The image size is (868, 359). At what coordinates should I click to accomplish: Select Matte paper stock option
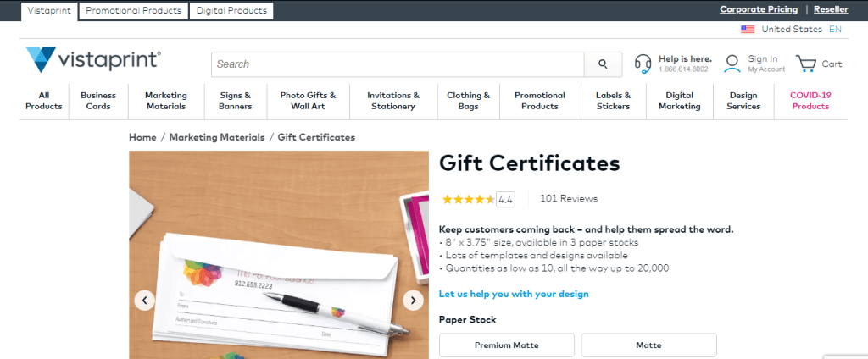pos(648,345)
